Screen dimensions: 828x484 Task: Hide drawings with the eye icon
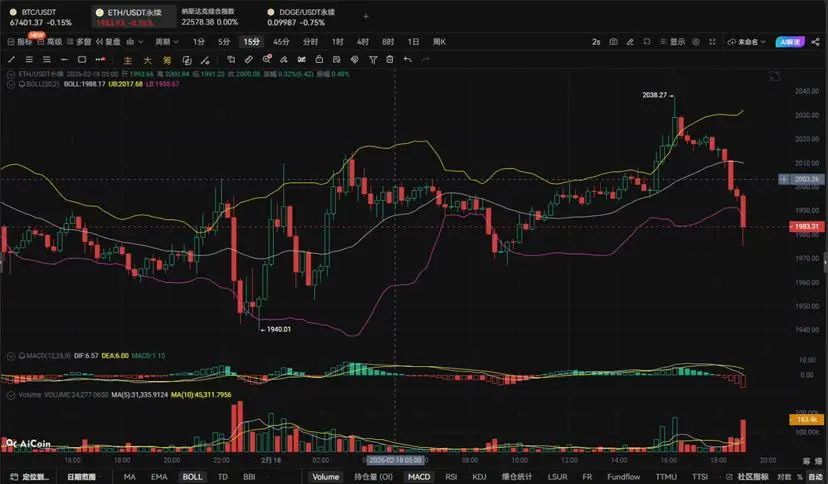354,60
